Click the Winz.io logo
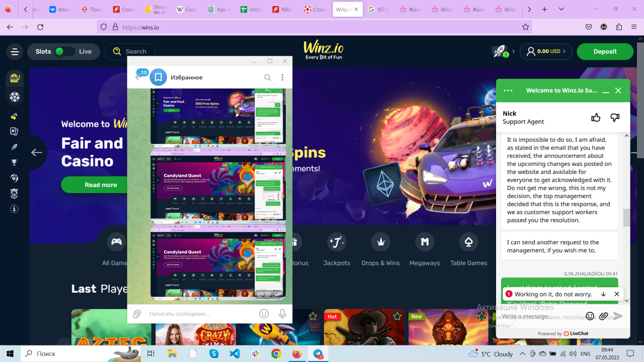This screenshot has width=644, height=362. pos(324,50)
